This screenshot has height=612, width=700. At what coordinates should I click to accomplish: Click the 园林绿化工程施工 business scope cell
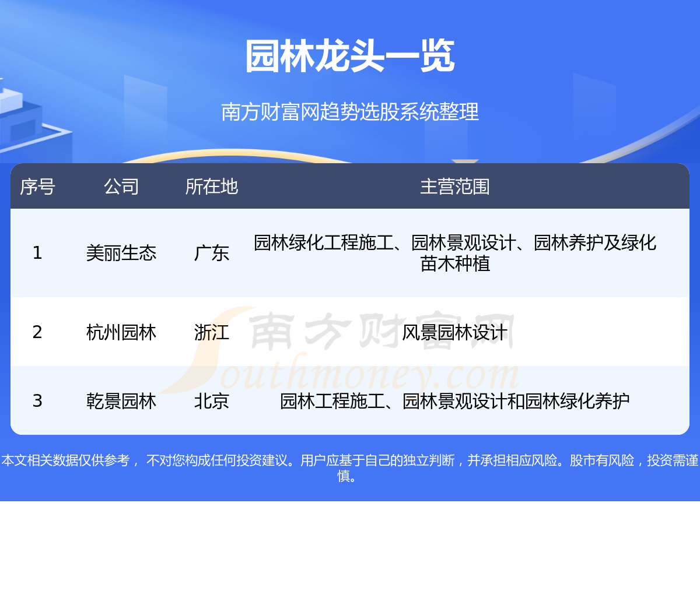(455, 253)
